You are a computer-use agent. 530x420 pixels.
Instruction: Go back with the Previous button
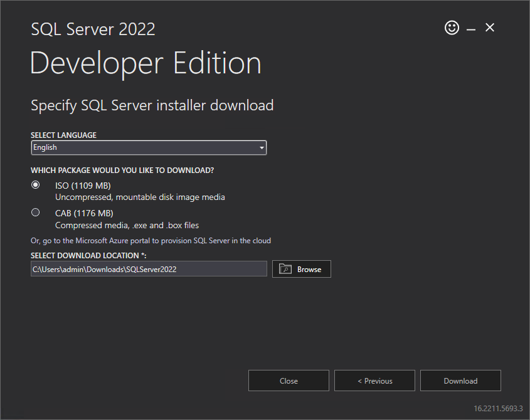point(374,381)
